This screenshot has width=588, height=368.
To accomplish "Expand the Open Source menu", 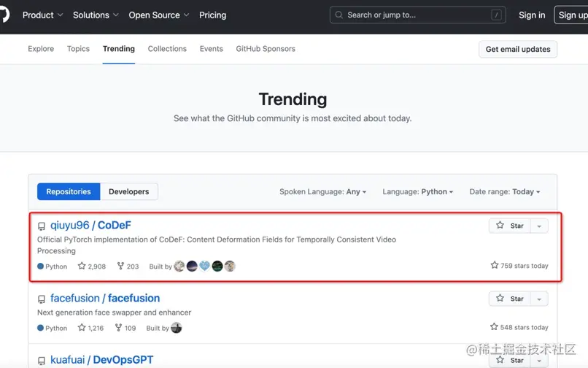I will click(x=158, y=15).
